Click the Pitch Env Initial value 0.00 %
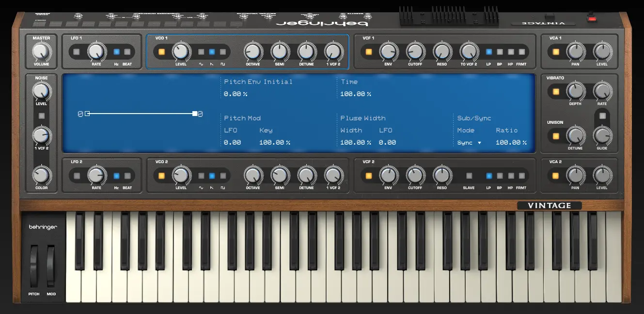 click(x=236, y=94)
